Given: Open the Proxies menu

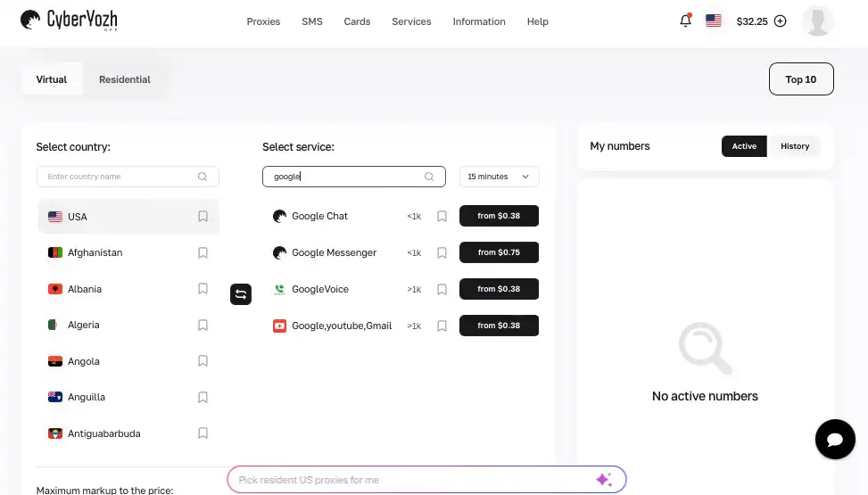Looking at the screenshot, I should (x=263, y=21).
